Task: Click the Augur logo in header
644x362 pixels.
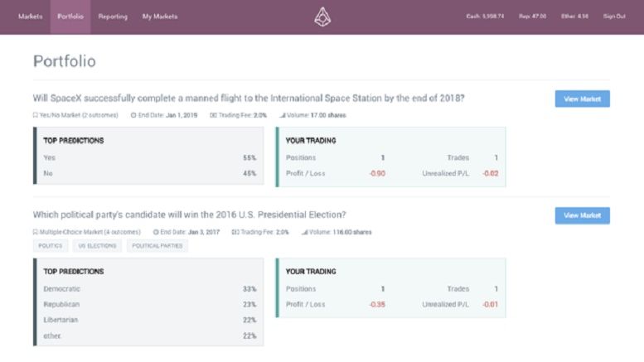Action: tap(322, 17)
